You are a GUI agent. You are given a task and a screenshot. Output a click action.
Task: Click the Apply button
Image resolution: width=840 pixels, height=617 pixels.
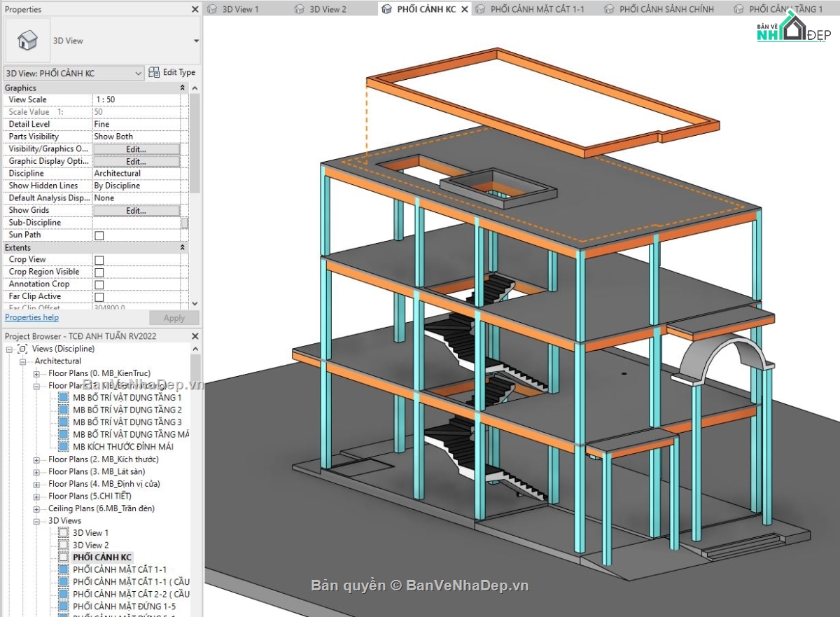tap(174, 317)
